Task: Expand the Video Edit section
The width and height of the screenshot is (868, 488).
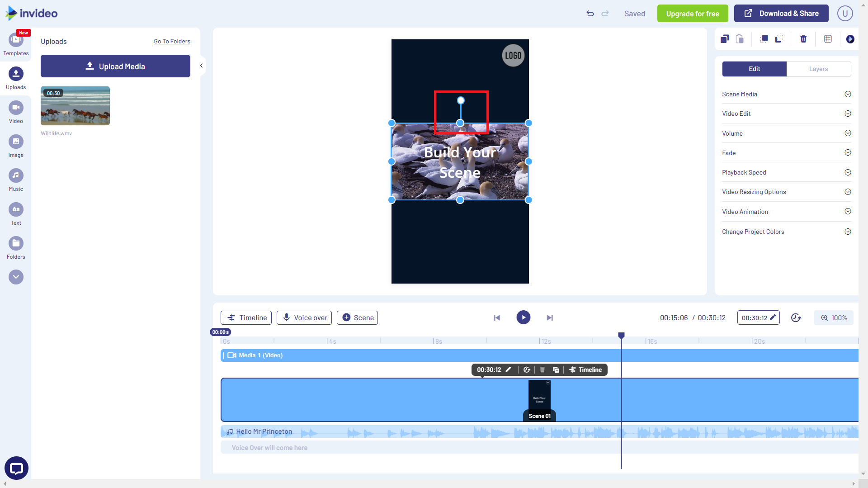Action: [x=786, y=114]
